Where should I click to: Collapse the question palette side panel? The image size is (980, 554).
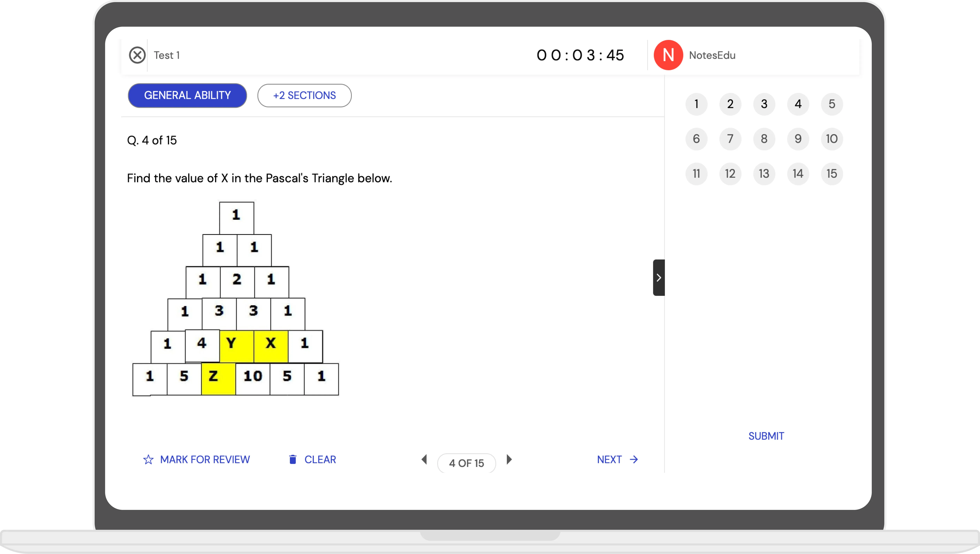pos(659,278)
